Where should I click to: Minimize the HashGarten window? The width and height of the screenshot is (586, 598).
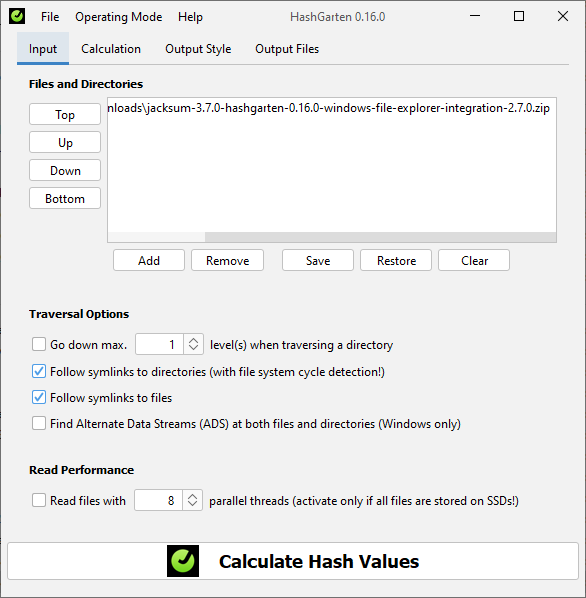[475, 16]
